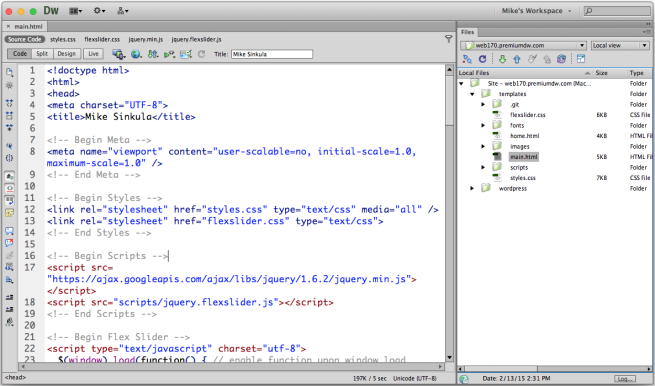Turn on Live view

click(93, 54)
